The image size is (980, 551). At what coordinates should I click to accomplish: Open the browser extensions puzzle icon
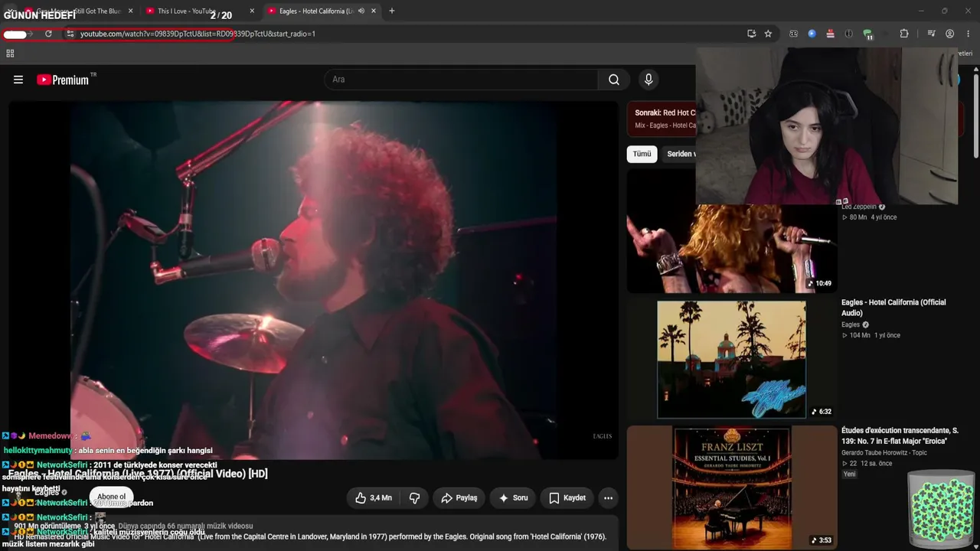tap(904, 34)
